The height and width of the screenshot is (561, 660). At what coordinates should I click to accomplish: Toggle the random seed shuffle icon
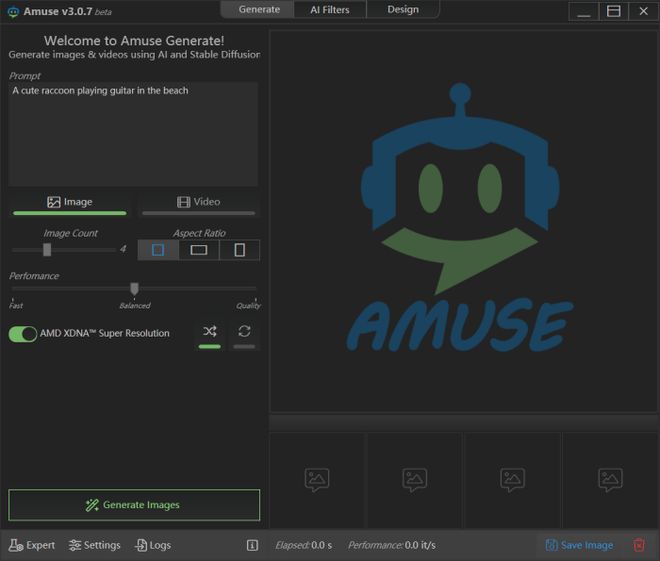(x=209, y=332)
